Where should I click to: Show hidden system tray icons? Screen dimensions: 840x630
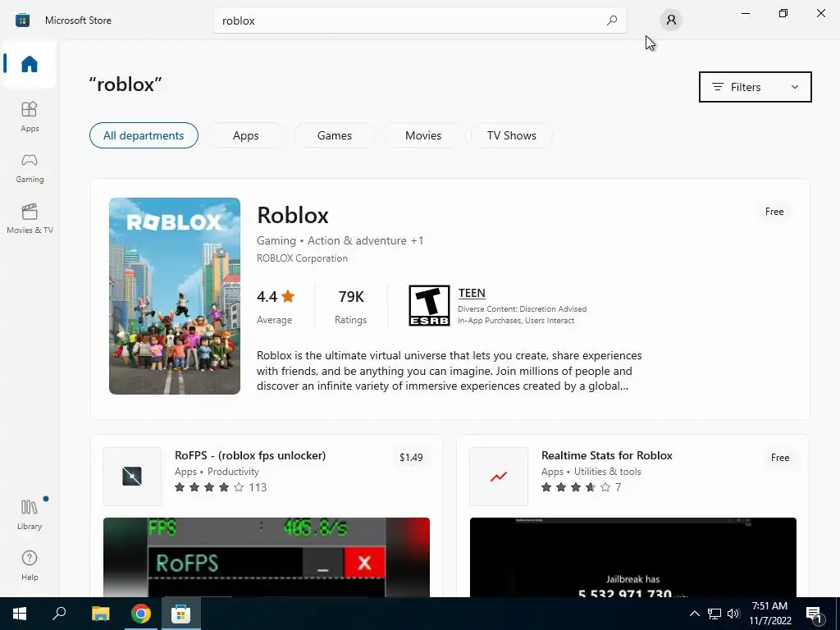click(694, 614)
